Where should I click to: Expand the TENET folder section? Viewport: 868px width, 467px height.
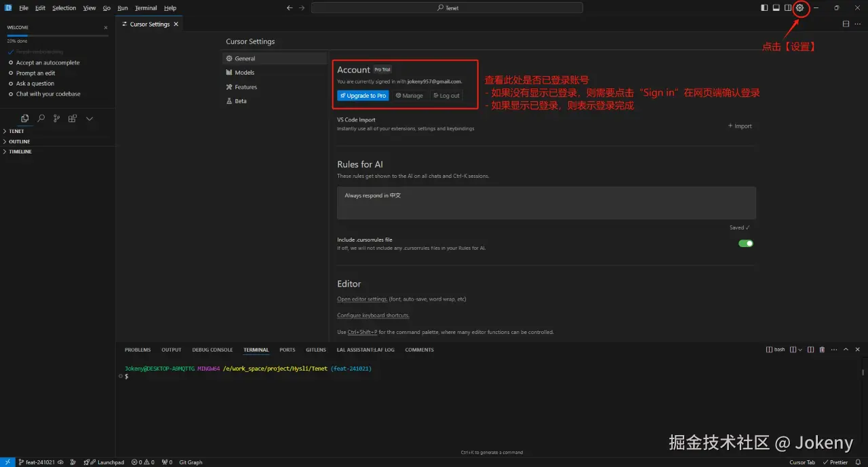58,131
